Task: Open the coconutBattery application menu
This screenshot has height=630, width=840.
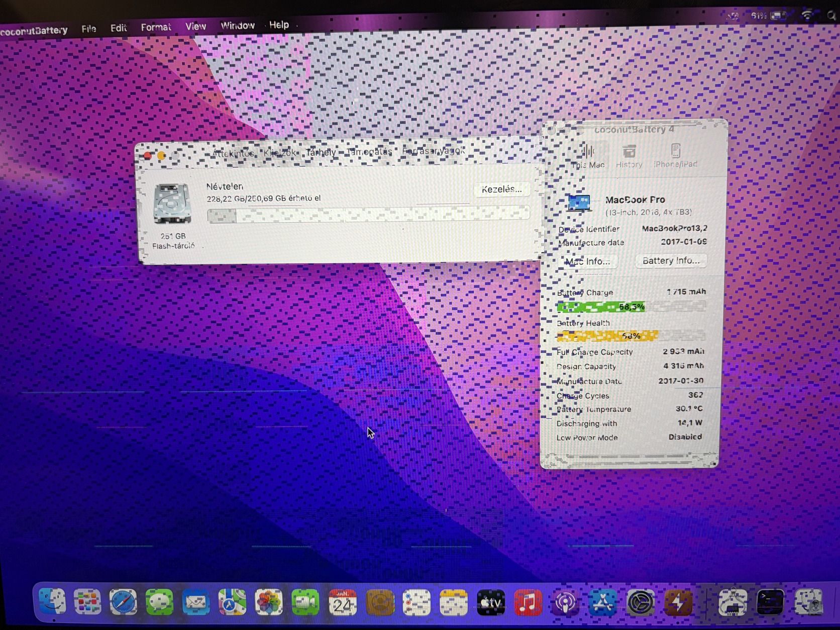Action: [34, 30]
